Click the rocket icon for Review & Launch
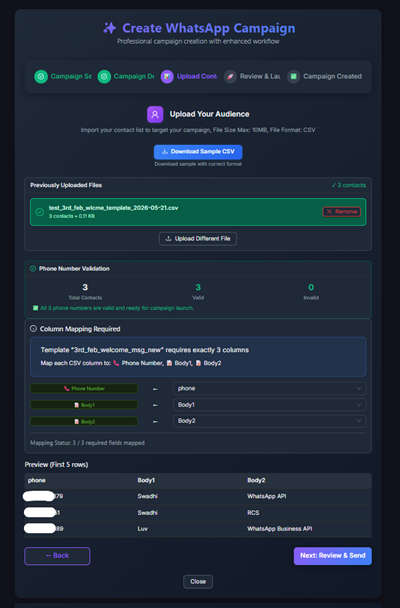Image resolution: width=400 pixels, height=608 pixels. (230, 76)
